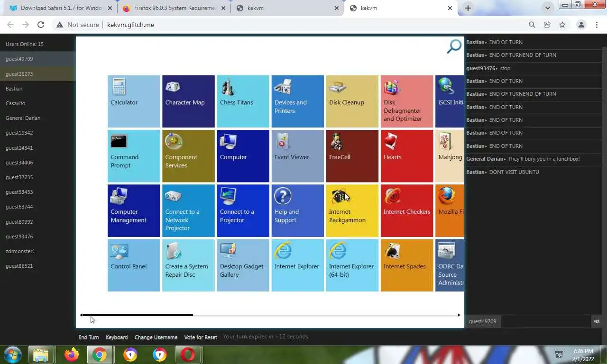
Task: Open File Explorer from the taskbar
Action: coord(41,355)
